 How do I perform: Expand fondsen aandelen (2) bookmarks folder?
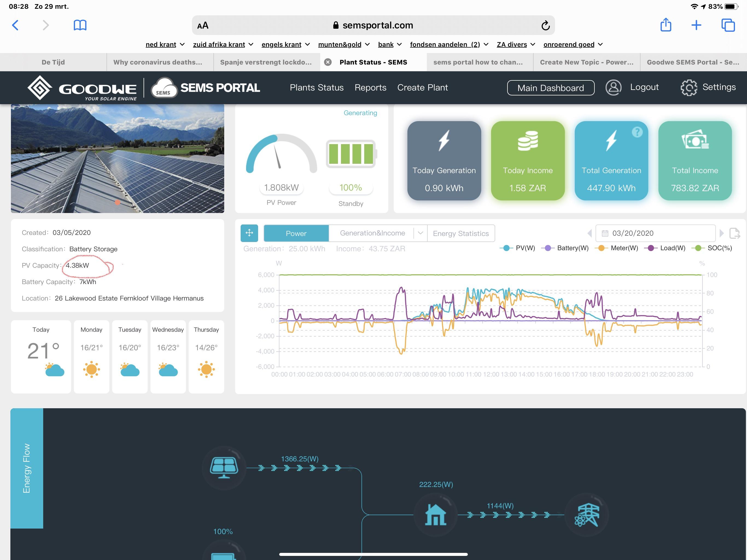[x=449, y=45]
